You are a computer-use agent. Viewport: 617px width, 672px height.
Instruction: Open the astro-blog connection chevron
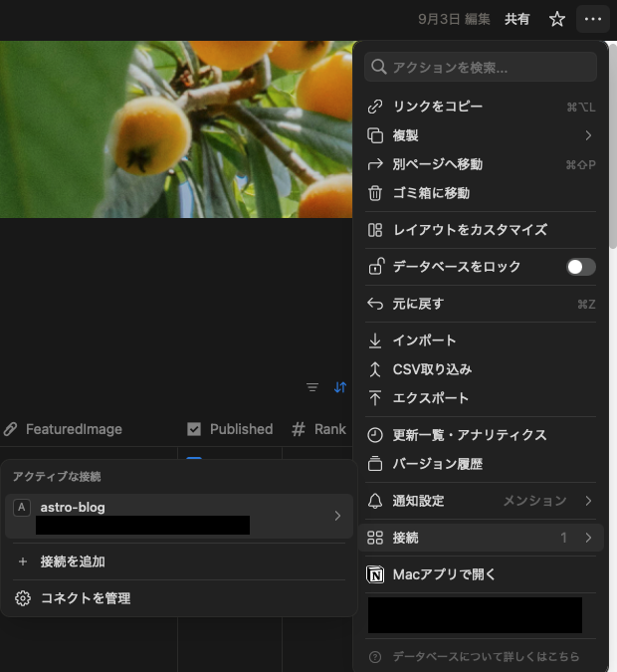[x=337, y=516]
